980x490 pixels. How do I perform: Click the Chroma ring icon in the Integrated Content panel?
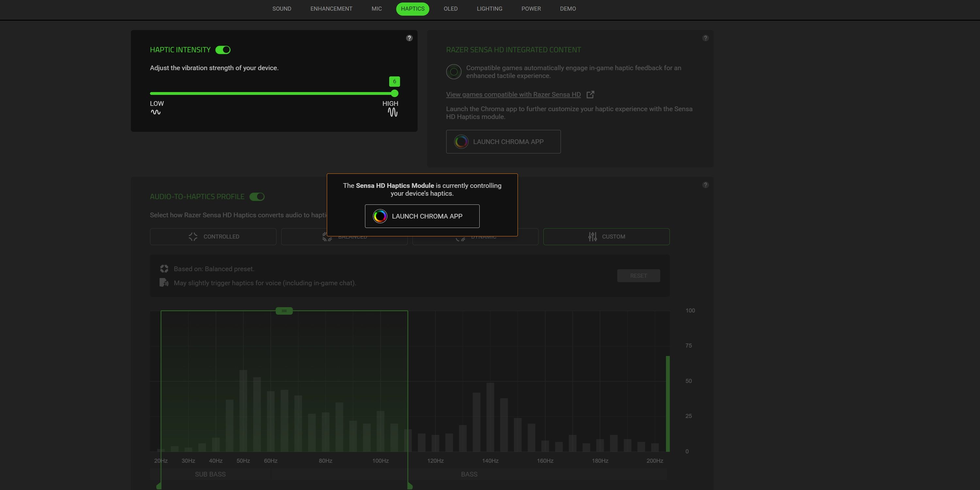point(461,141)
